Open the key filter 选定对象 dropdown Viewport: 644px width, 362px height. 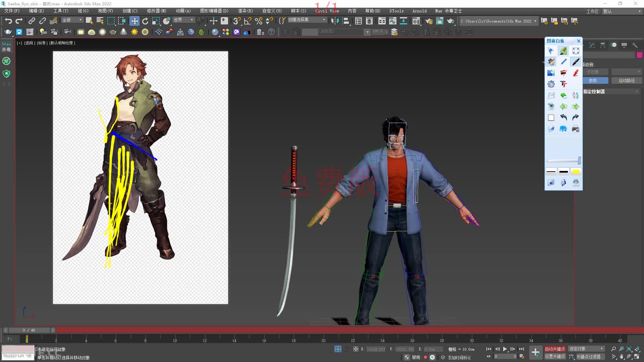pyautogui.click(x=586, y=349)
